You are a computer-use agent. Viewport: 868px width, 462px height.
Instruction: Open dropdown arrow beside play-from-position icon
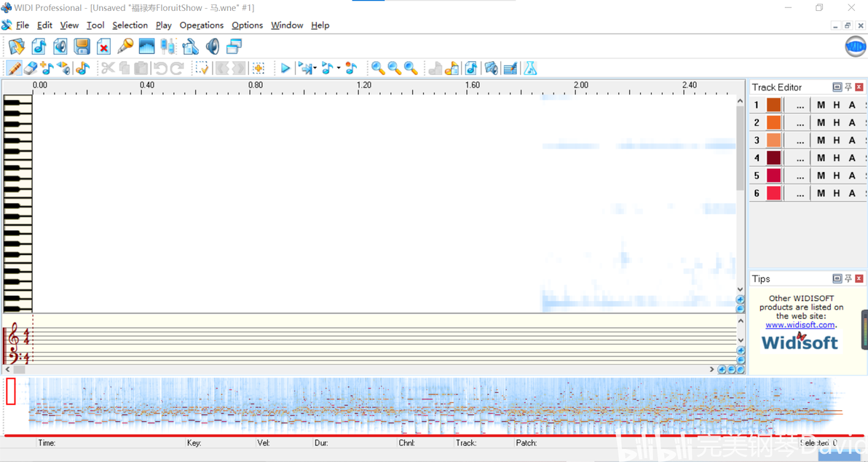coord(315,68)
